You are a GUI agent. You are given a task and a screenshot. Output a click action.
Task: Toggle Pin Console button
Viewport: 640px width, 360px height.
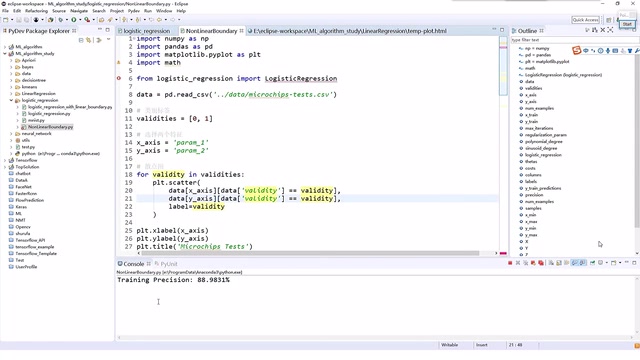point(592,263)
